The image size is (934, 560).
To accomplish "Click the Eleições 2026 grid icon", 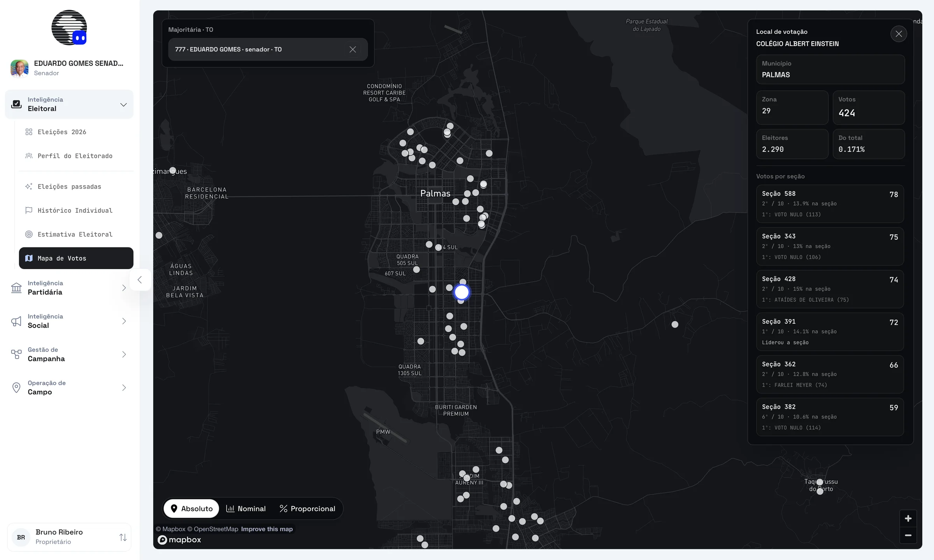I will [29, 132].
